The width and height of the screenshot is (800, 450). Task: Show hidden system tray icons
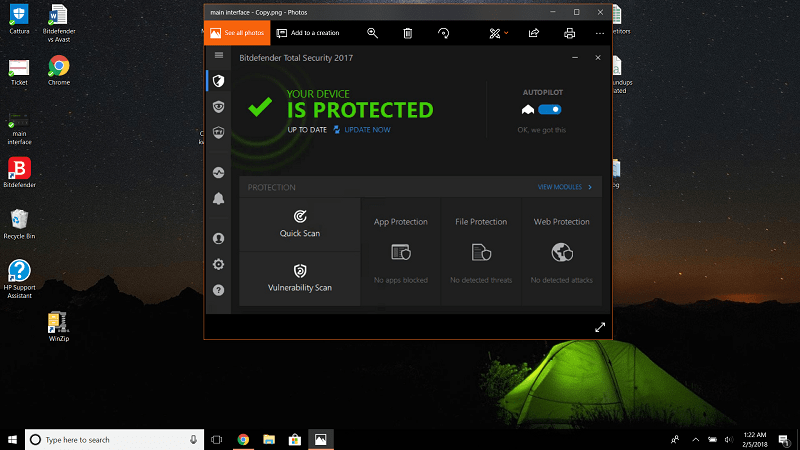(x=695, y=440)
